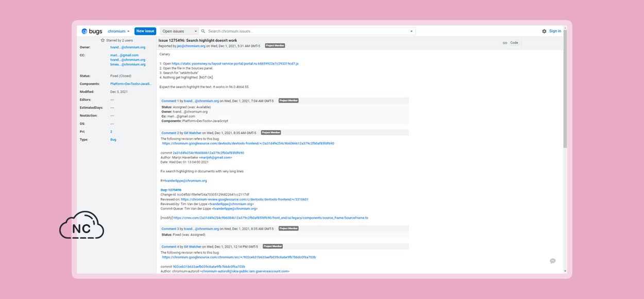Open crrev.com SourceFrame.ts modify link
644x299 pixels.
(x=270, y=218)
